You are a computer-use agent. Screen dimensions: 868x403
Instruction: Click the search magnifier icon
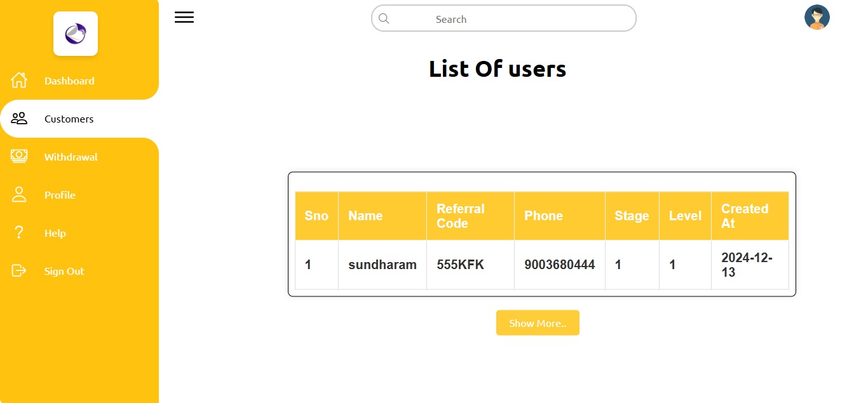pyautogui.click(x=384, y=18)
